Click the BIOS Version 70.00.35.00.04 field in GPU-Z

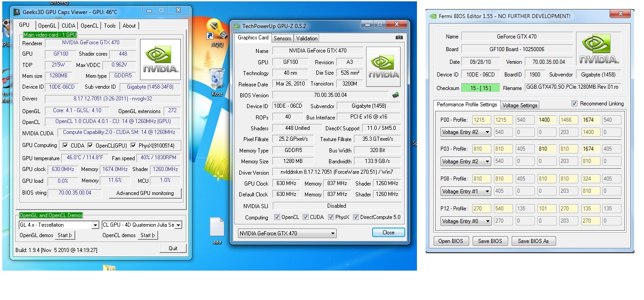(x=329, y=95)
